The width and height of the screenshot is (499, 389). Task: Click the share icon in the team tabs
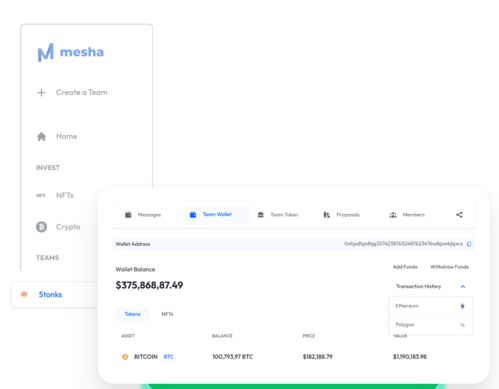[x=459, y=215]
